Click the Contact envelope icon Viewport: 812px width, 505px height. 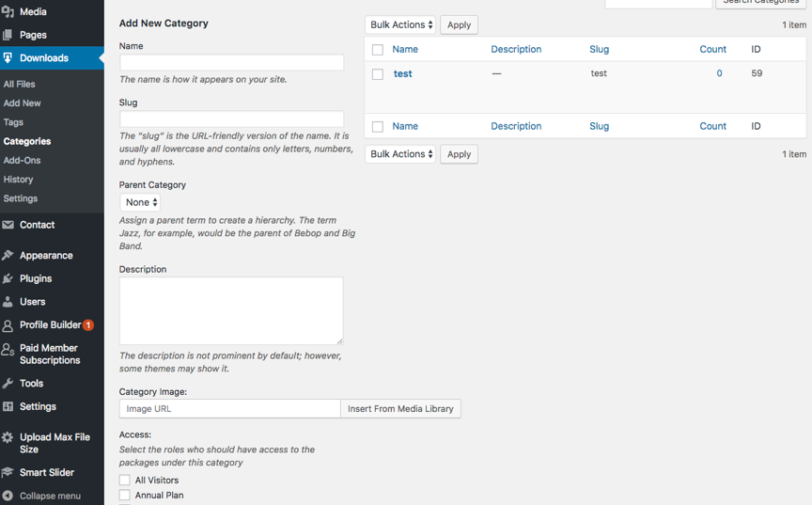coord(8,225)
